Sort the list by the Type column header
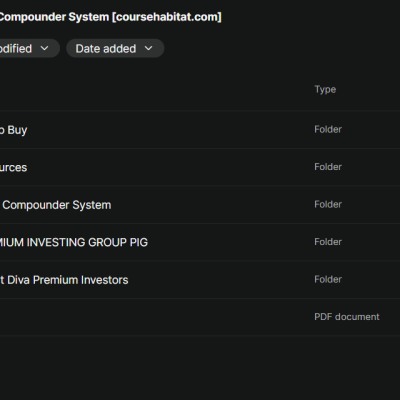400x400 pixels. tap(325, 89)
